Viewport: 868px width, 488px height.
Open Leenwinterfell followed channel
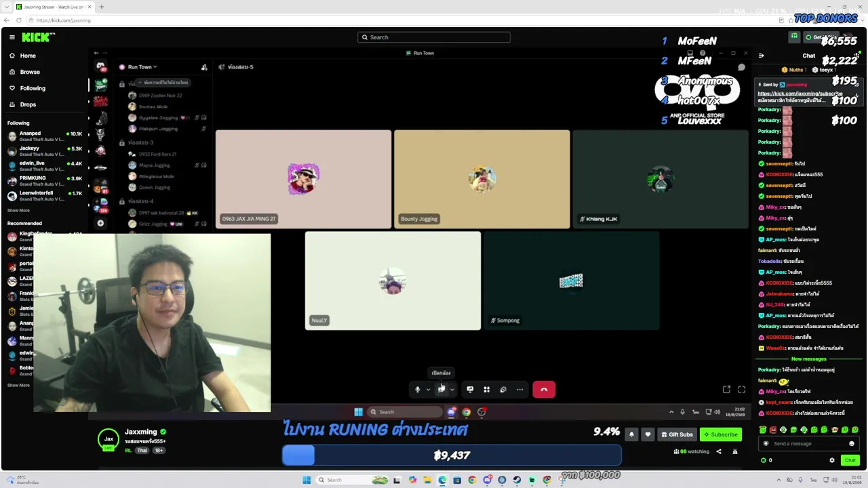(45, 195)
